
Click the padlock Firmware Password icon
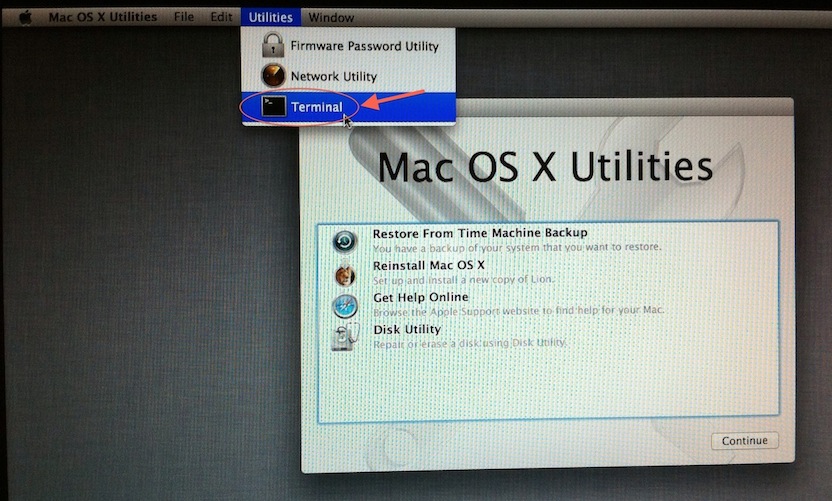273,45
